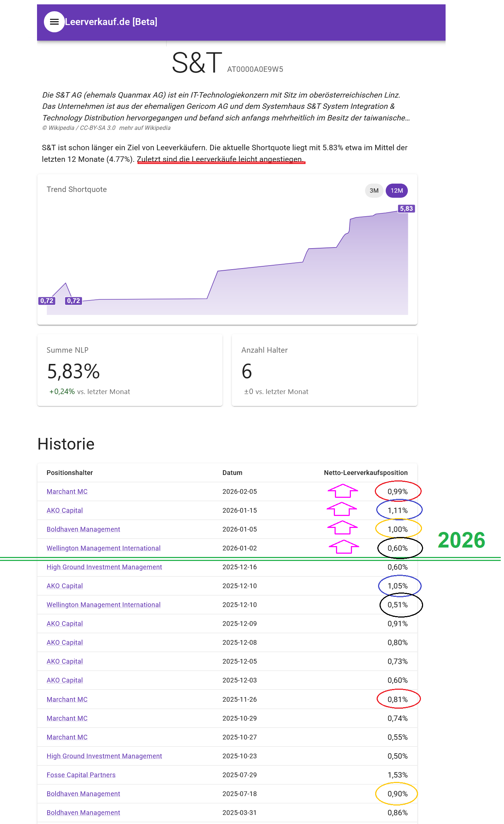Click the Leerverkauf.de [Beta] site title

pyautogui.click(x=111, y=22)
